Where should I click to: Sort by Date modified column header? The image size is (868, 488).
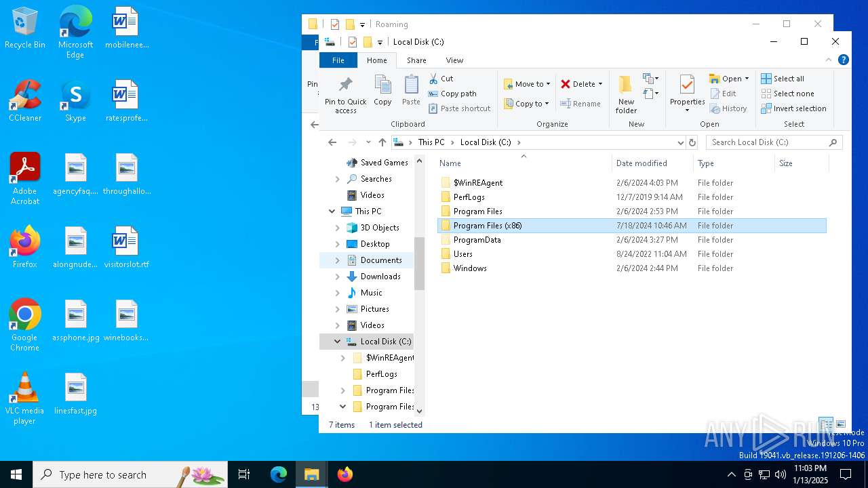652,163
